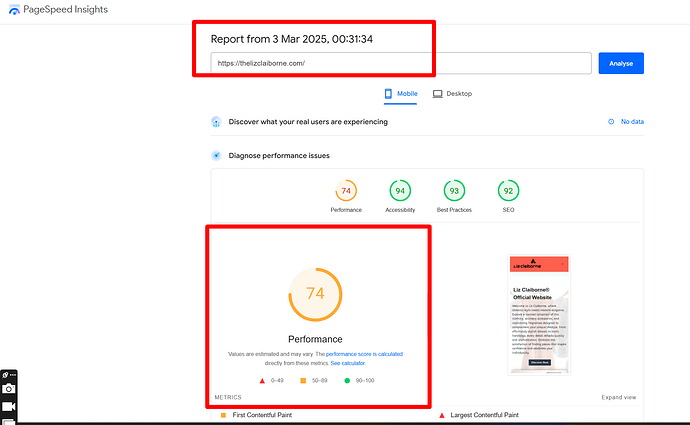
Task: Focus the URL input field
Action: [401, 63]
